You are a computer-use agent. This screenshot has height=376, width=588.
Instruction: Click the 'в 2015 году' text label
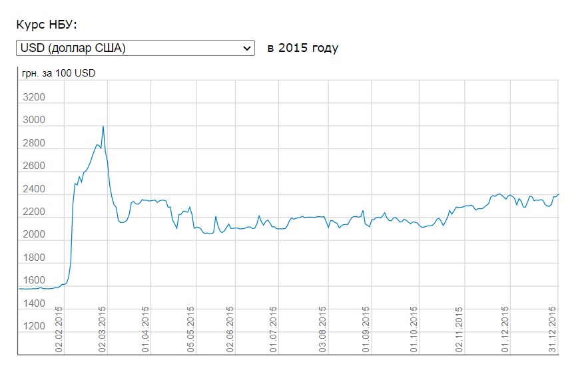[x=302, y=48]
